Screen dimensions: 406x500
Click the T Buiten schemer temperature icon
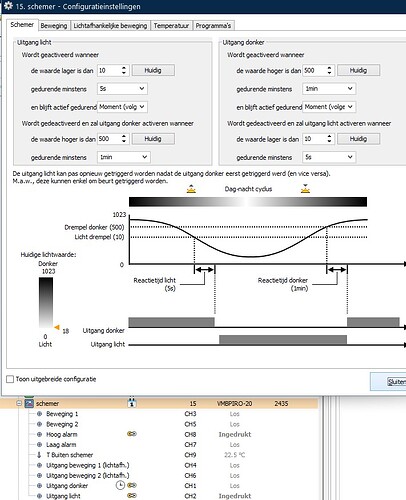(39, 455)
